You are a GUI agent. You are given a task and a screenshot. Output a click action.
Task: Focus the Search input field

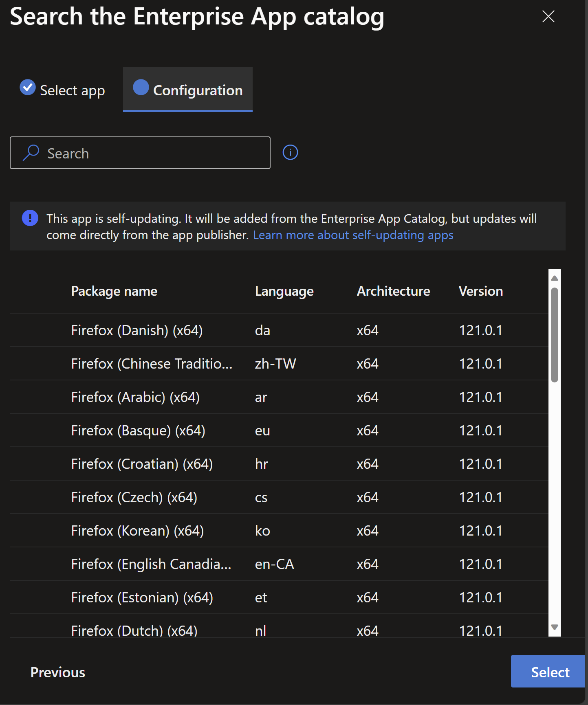click(x=140, y=153)
